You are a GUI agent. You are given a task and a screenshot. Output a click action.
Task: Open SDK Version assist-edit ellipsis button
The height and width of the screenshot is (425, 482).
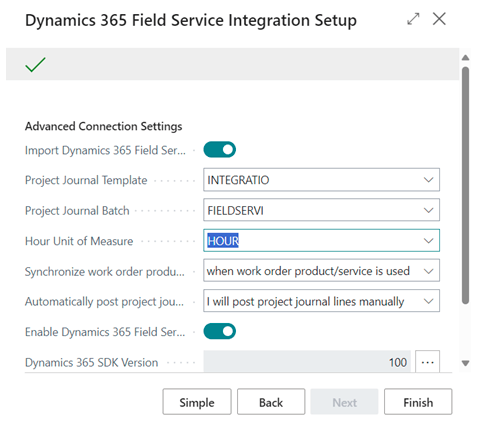click(x=428, y=362)
